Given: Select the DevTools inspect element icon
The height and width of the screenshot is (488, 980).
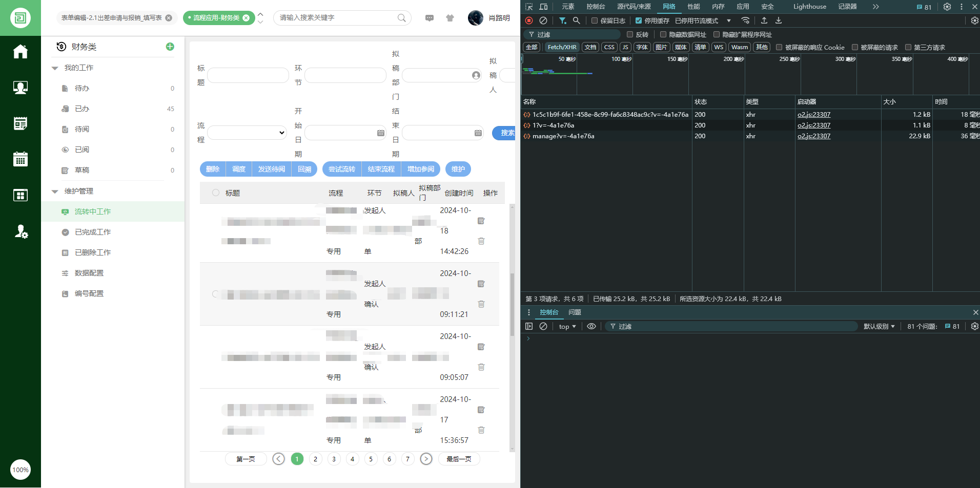Looking at the screenshot, I should tap(529, 7).
